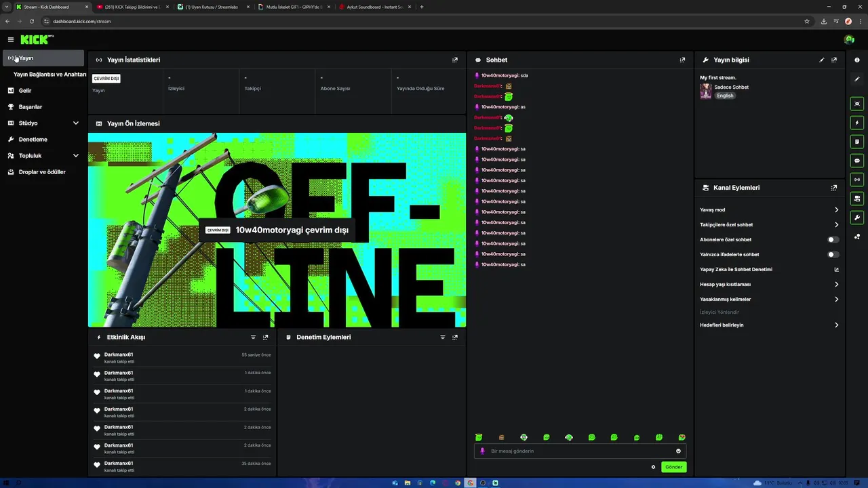This screenshot has height=488, width=868.
Task: Open Hedefleri belirleyin settings
Action: (770, 325)
